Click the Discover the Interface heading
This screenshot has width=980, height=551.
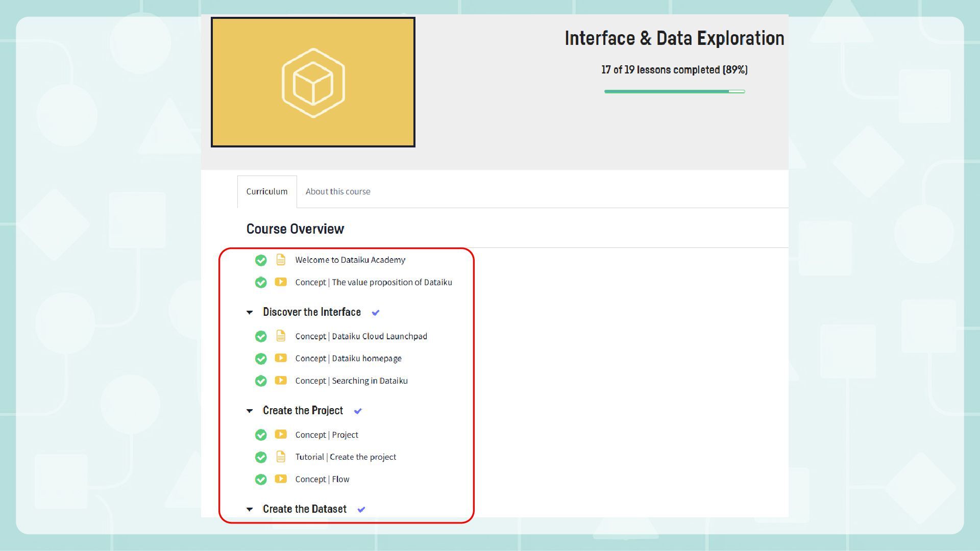pyautogui.click(x=312, y=312)
